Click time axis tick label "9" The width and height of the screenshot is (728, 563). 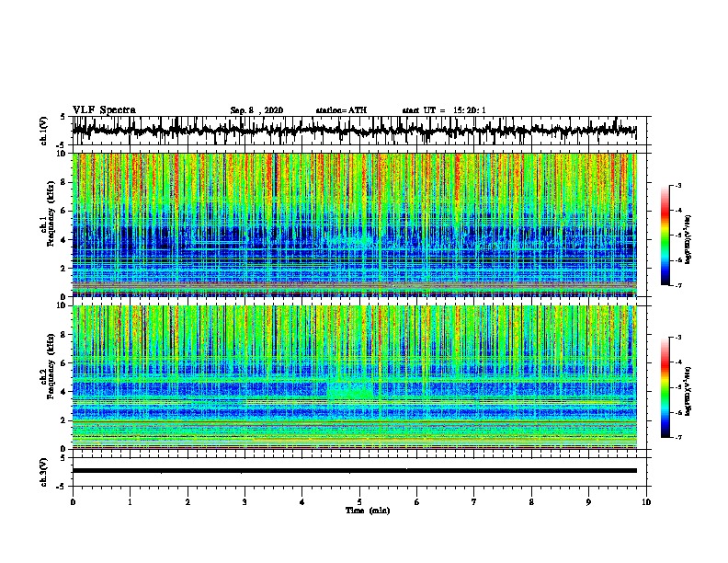click(588, 501)
